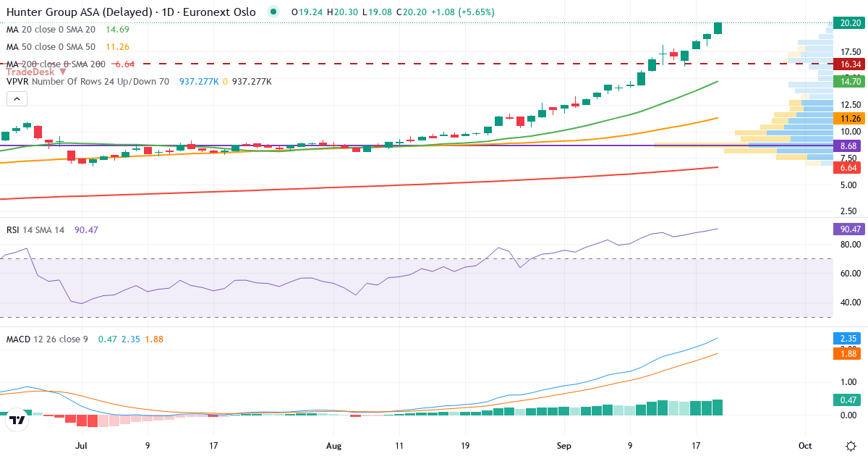Click the 40.00 RSI axis tick
Image resolution: width=868 pixels, height=456 pixels.
(851, 303)
